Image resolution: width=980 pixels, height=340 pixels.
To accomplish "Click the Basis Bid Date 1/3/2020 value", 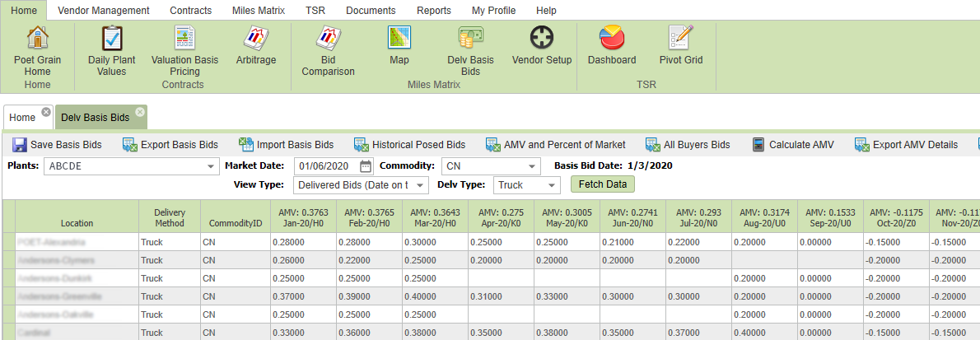I will (x=648, y=166).
